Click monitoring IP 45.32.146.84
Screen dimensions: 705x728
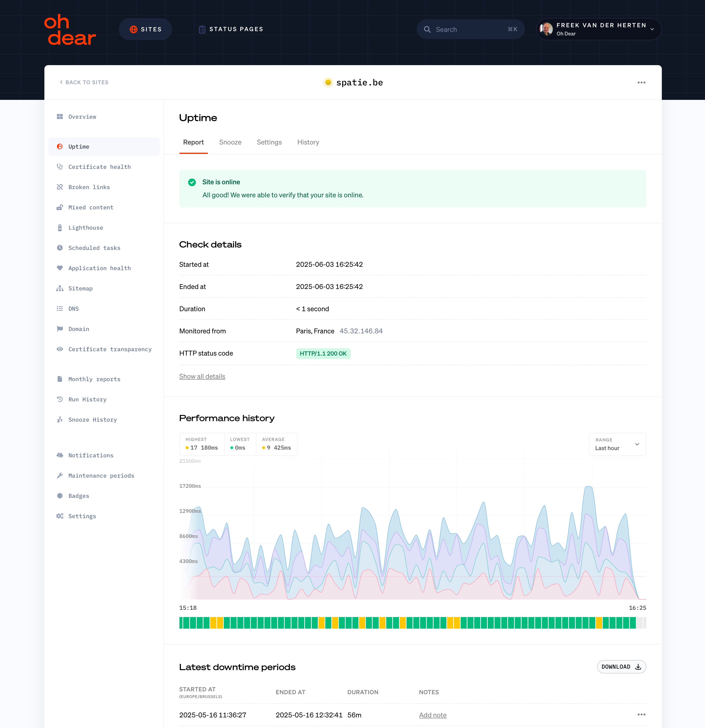(361, 331)
